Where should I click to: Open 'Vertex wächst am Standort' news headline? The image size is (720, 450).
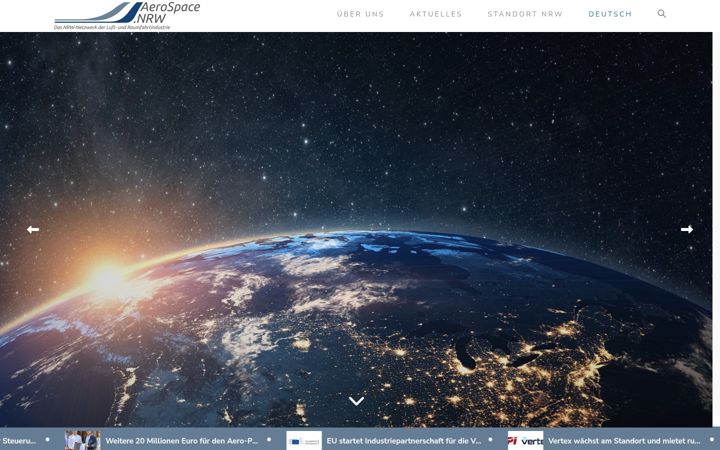(x=624, y=441)
